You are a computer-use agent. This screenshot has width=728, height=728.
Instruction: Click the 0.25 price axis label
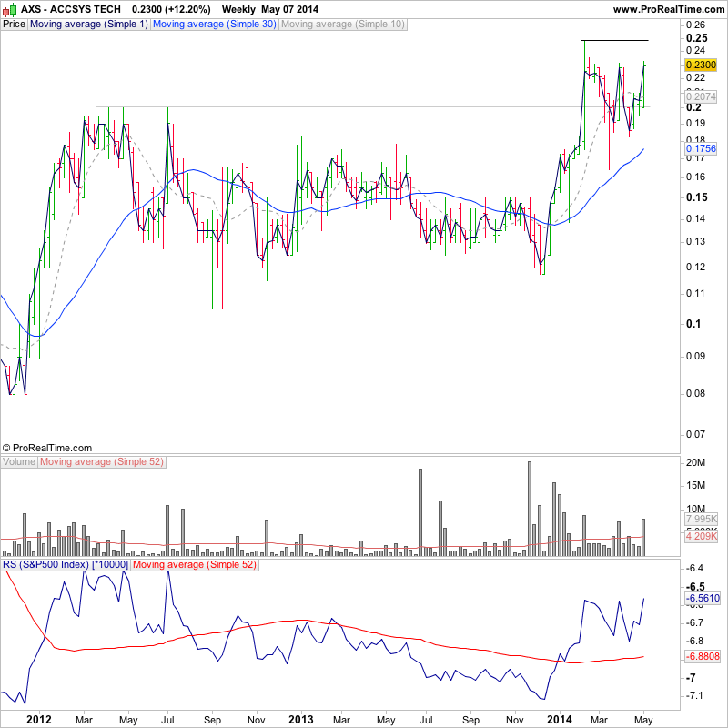697,38
